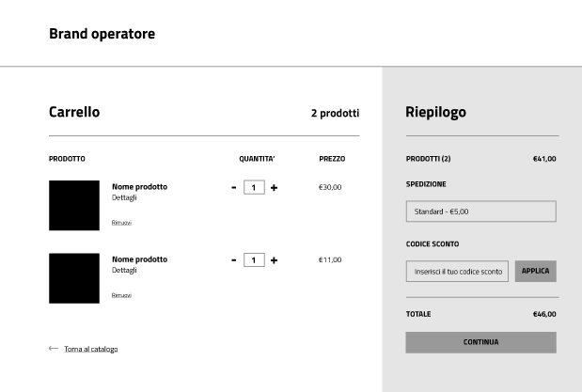Open the Torna al catalogo link
Screen dimensions: 582x392
point(91,349)
